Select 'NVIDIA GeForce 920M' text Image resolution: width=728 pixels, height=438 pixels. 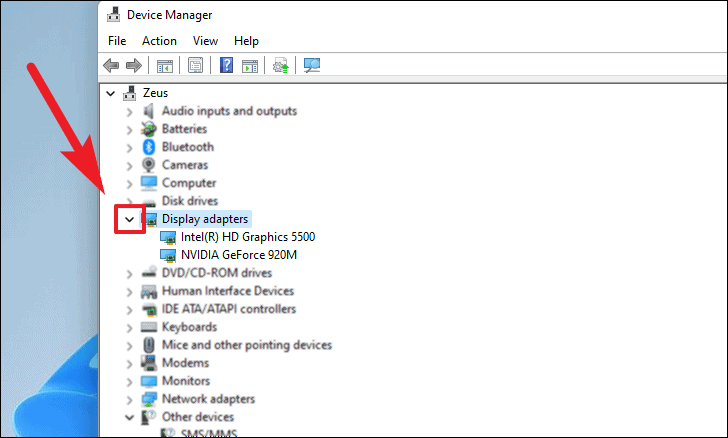(239, 255)
